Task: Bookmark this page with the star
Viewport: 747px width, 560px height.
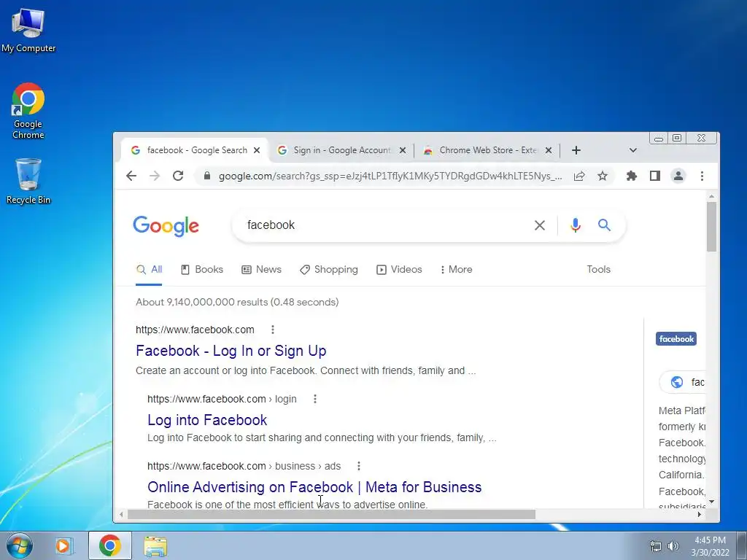Action: point(603,176)
